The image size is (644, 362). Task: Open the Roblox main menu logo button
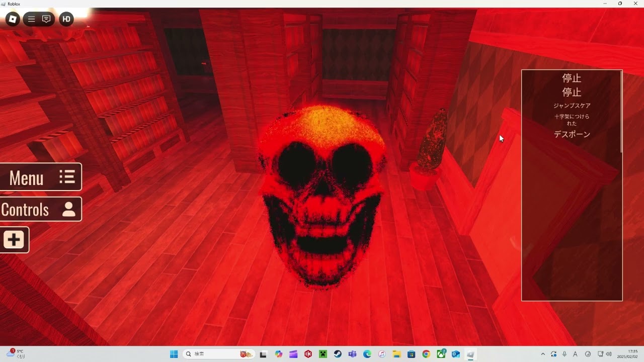(x=13, y=19)
